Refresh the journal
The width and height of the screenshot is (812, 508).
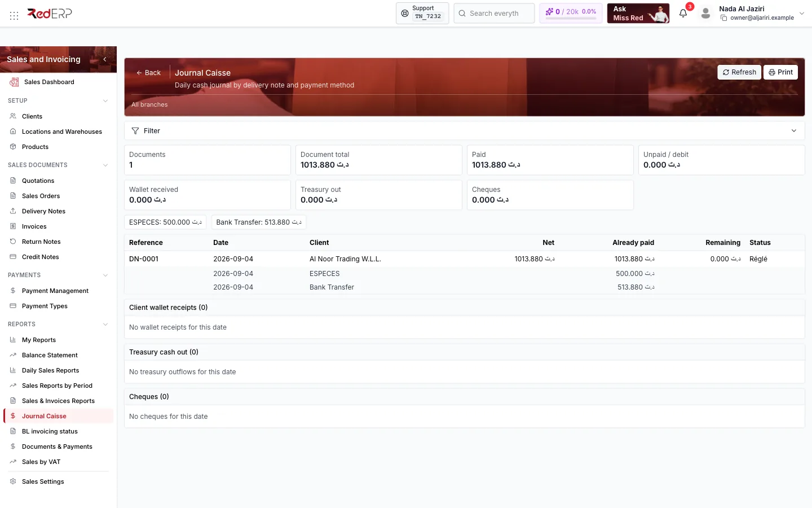pyautogui.click(x=739, y=72)
